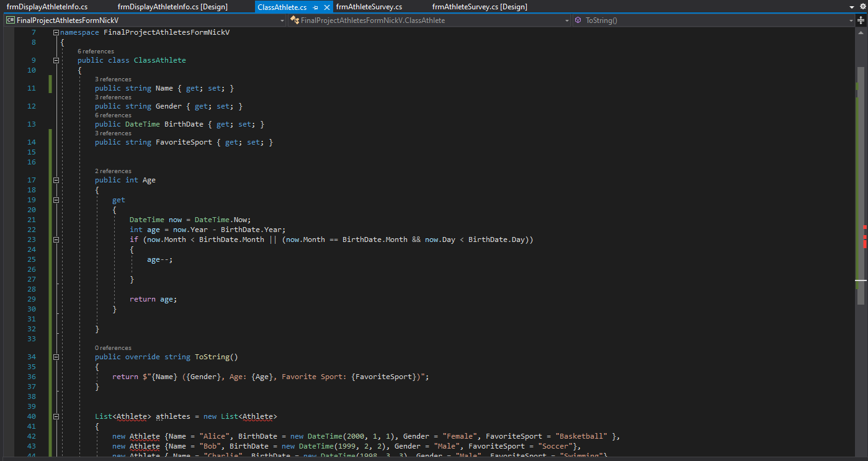The height and width of the screenshot is (461, 868).
Task: Show the 6 references above the BirthDate property
Action: (113, 115)
